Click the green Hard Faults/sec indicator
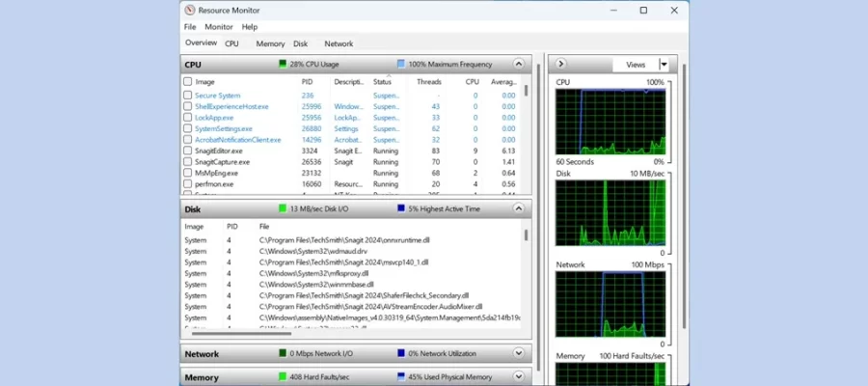The width and height of the screenshot is (868, 386). (283, 376)
